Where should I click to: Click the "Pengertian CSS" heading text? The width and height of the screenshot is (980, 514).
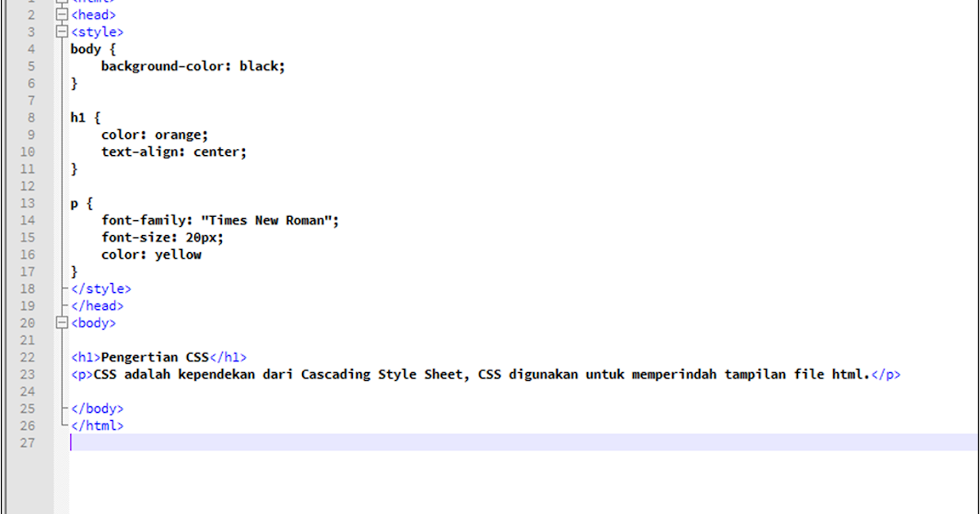coord(155,357)
